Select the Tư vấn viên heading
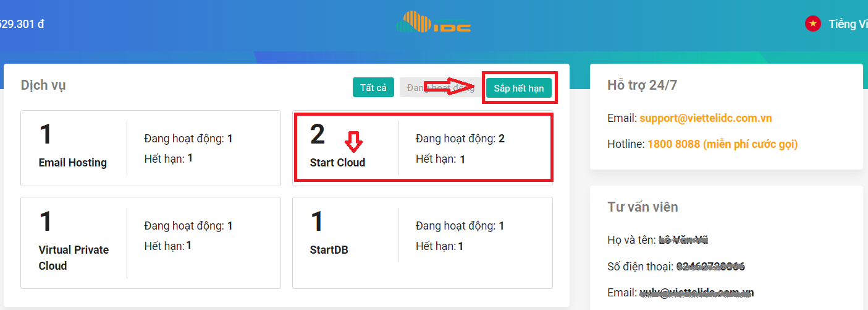This screenshot has height=310, width=868. pos(643,207)
